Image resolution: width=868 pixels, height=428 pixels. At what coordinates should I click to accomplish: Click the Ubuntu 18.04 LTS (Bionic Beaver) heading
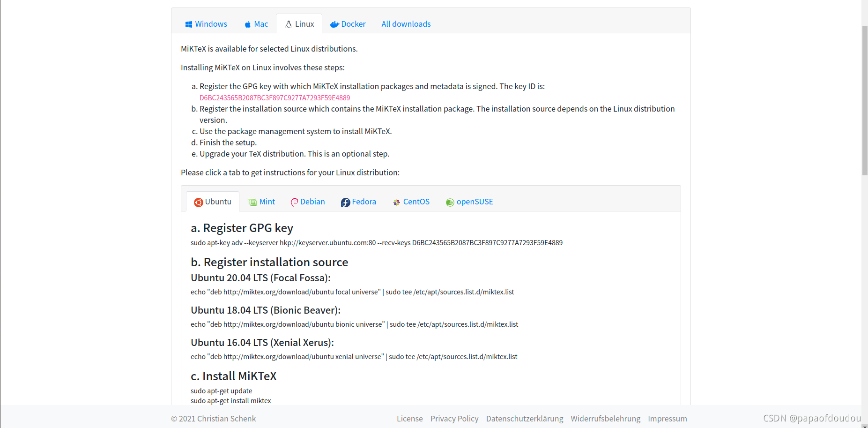pos(266,310)
